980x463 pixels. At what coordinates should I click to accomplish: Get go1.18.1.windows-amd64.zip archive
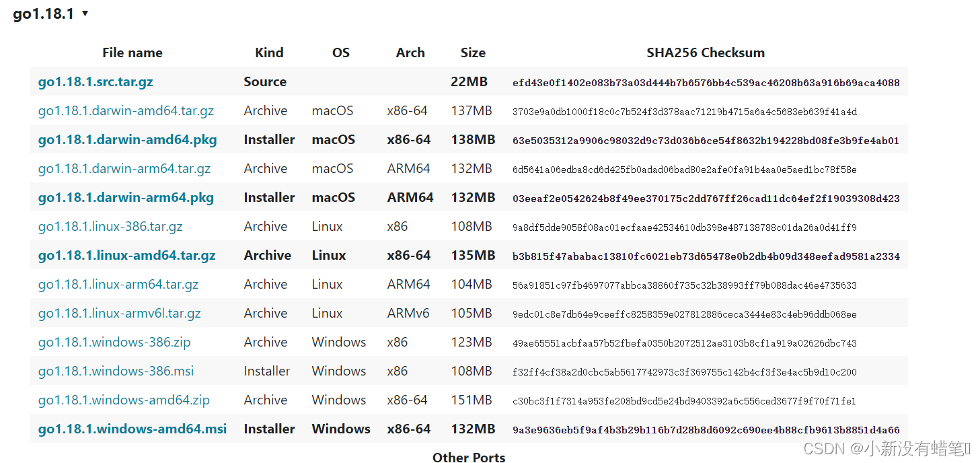[124, 400]
